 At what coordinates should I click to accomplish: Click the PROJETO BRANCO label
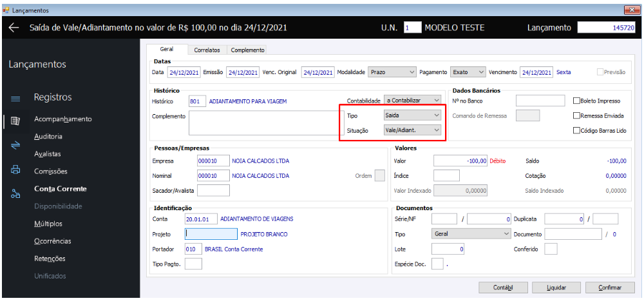[x=264, y=234]
